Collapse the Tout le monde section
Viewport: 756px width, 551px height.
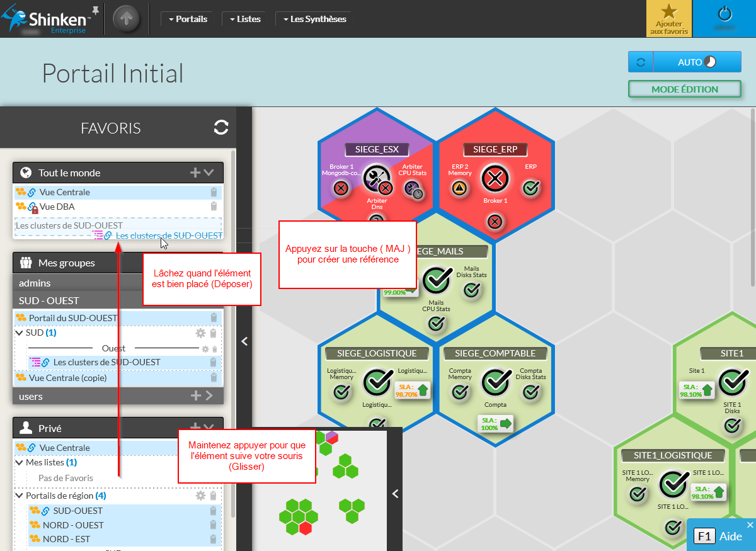click(209, 173)
